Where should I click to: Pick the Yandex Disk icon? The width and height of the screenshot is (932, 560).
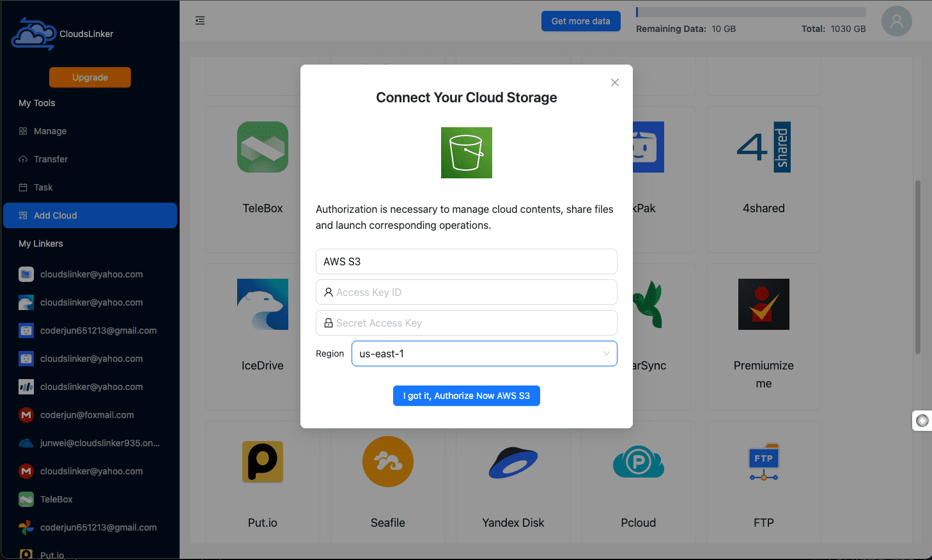[513, 463]
